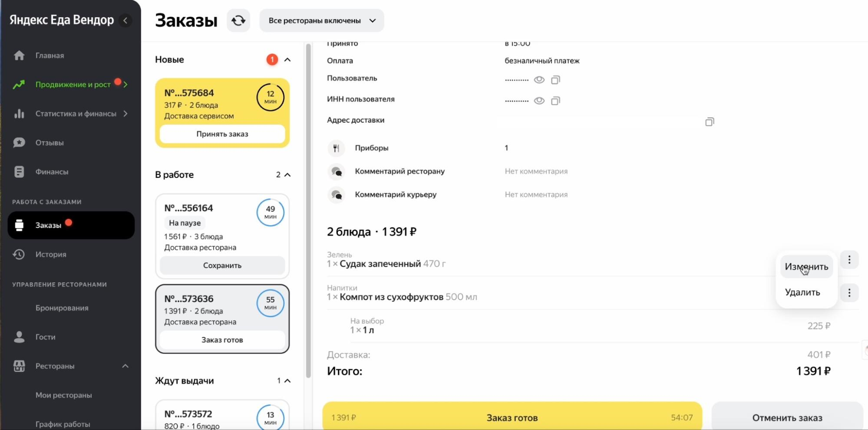Image resolution: width=868 pixels, height=430 pixels.
Task: Open three-dot menu for Судак запеченный
Action: coord(849,260)
